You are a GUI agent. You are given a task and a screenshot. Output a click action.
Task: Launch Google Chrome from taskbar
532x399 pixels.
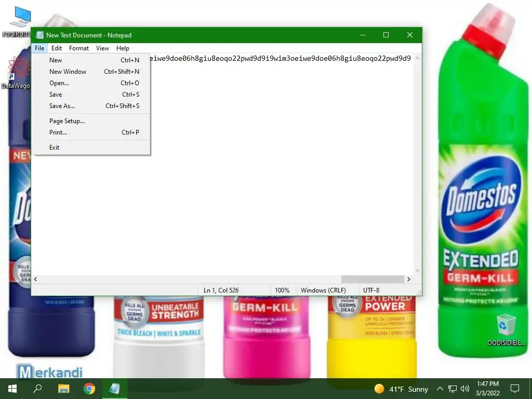pos(89,389)
